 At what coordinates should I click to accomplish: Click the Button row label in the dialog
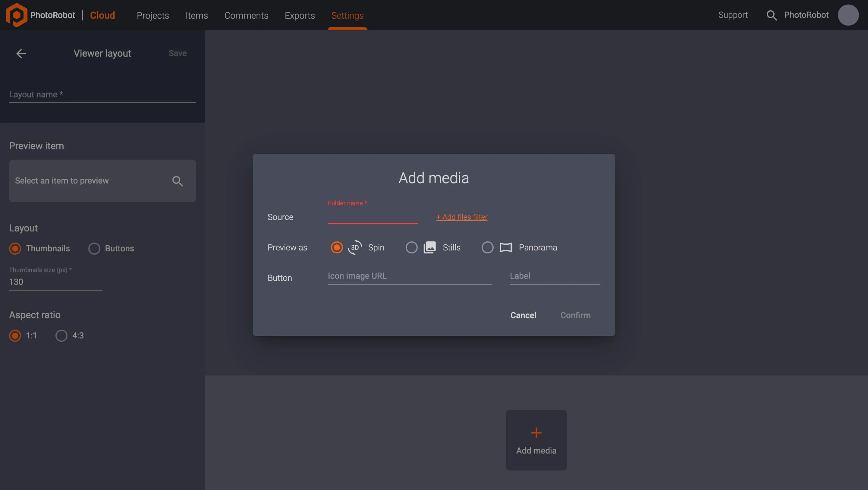279,278
